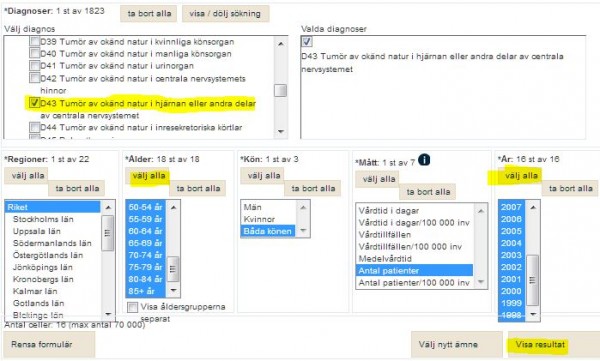Screen dimensions: 600x361
Task: Tick the D41 Tumör i urinorgan checkbox
Action: tap(35, 65)
